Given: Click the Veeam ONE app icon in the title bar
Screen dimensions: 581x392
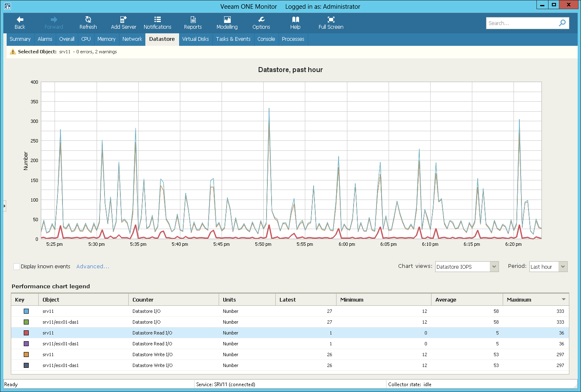Looking at the screenshot, I should point(7,6).
